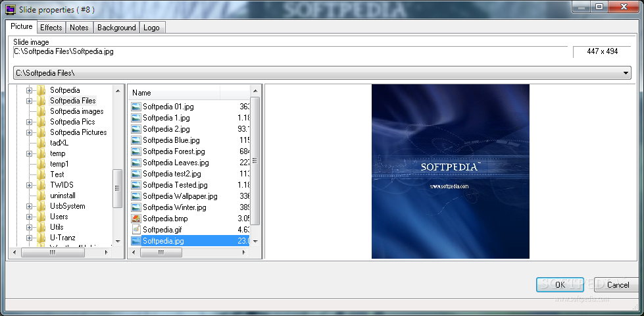Click the folder tree scroll down arrow
The image size is (644, 316).
click(x=118, y=241)
